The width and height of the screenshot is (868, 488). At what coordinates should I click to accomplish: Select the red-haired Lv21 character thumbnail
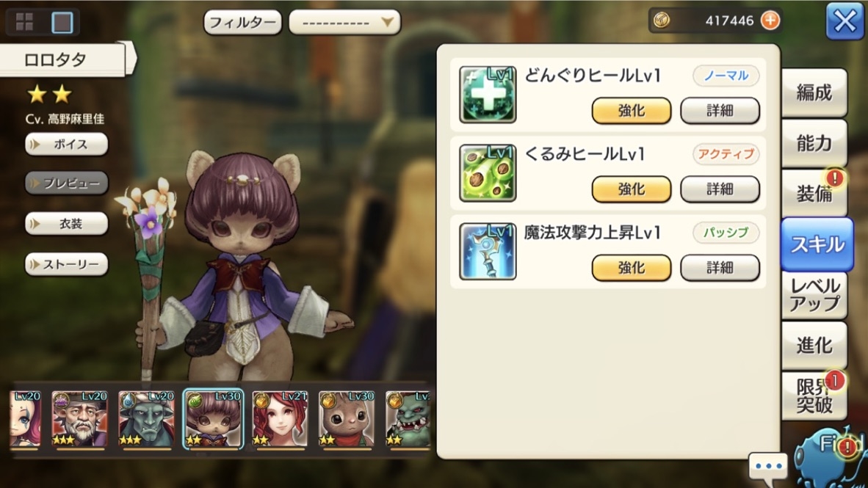(280, 419)
